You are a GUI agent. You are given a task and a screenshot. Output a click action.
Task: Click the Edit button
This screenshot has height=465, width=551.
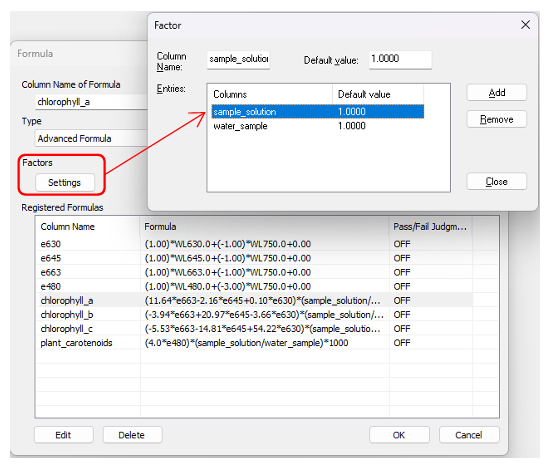pos(64,435)
